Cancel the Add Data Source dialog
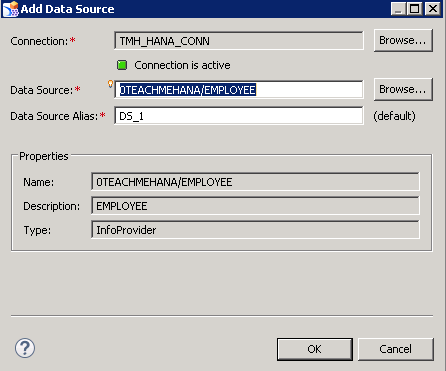 coord(396,349)
